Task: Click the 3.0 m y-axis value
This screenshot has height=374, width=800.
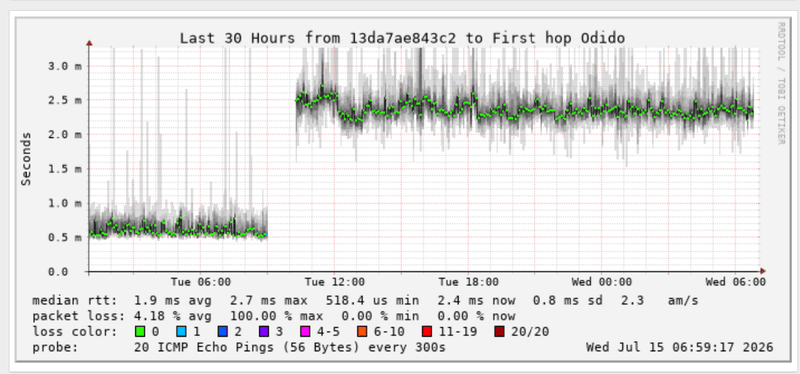Action: pos(64,66)
